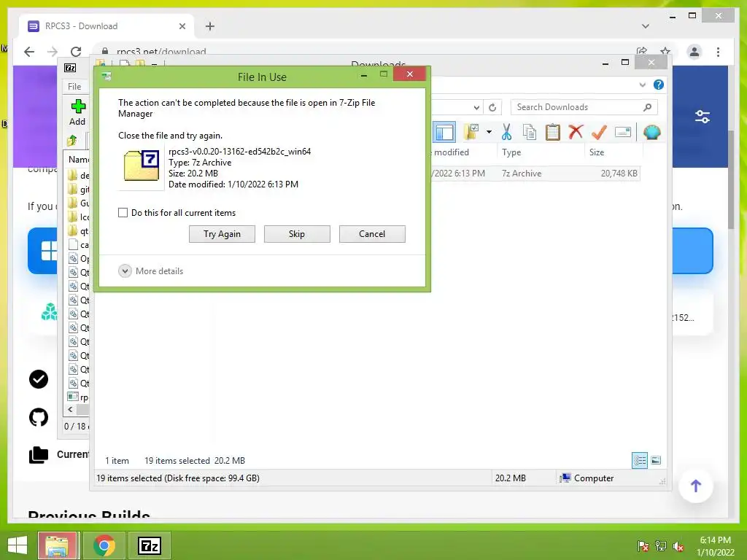Open Explorer Help question mark icon
This screenshot has height=560, width=747.
coord(659,85)
